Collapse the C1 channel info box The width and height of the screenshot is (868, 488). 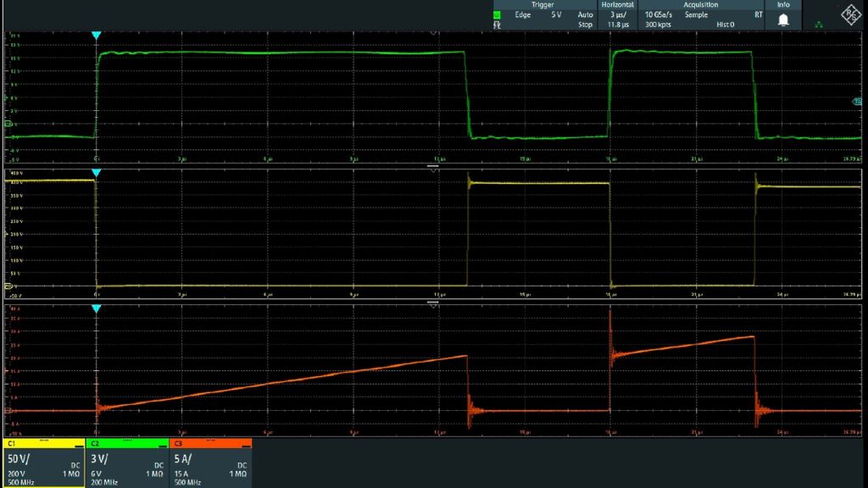78,446
